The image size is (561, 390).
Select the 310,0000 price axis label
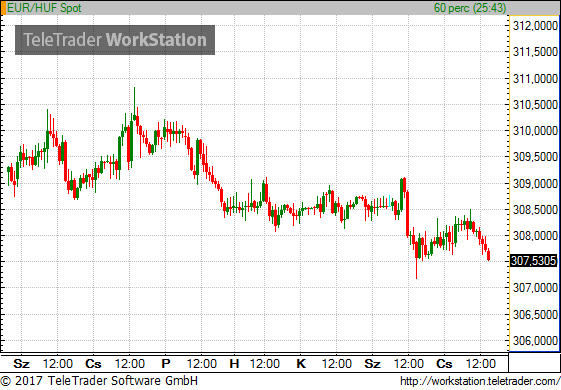[535, 131]
